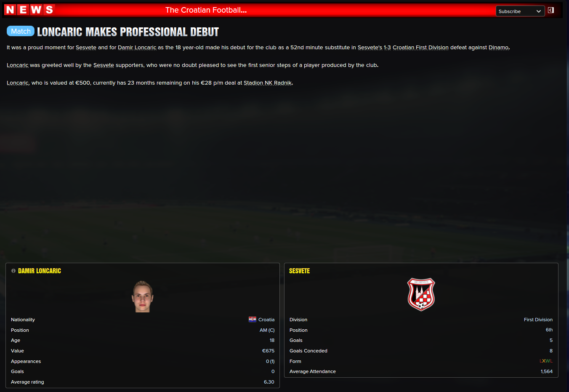Open The Croatian Football... news source title

click(x=206, y=10)
